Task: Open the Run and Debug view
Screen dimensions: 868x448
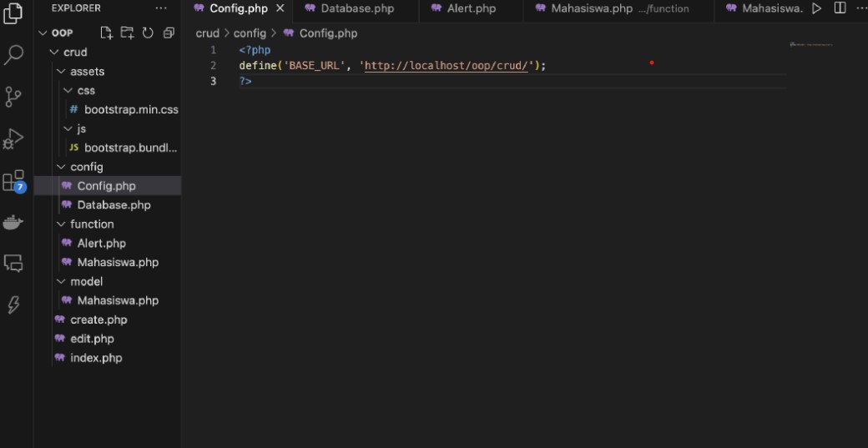Action: (13, 138)
